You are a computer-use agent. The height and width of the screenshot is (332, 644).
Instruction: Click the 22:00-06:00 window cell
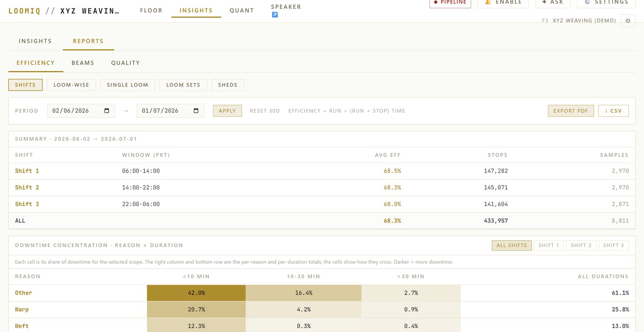(x=141, y=204)
